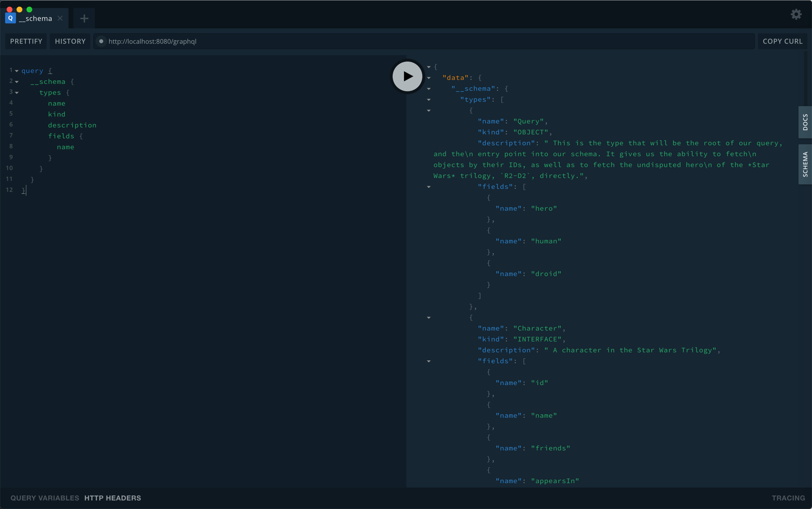Click the macOS yellow minimize button
The width and height of the screenshot is (812, 509).
pyautogui.click(x=19, y=9)
